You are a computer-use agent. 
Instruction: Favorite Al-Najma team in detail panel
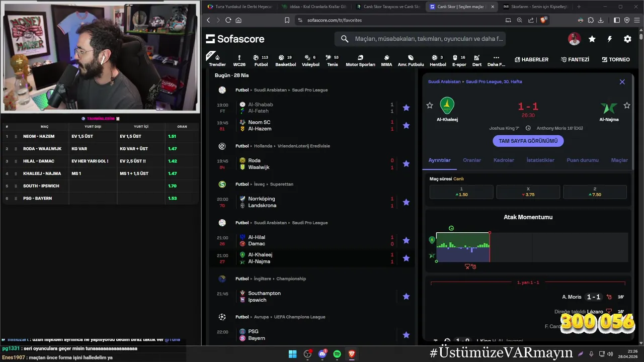pyautogui.click(x=627, y=106)
